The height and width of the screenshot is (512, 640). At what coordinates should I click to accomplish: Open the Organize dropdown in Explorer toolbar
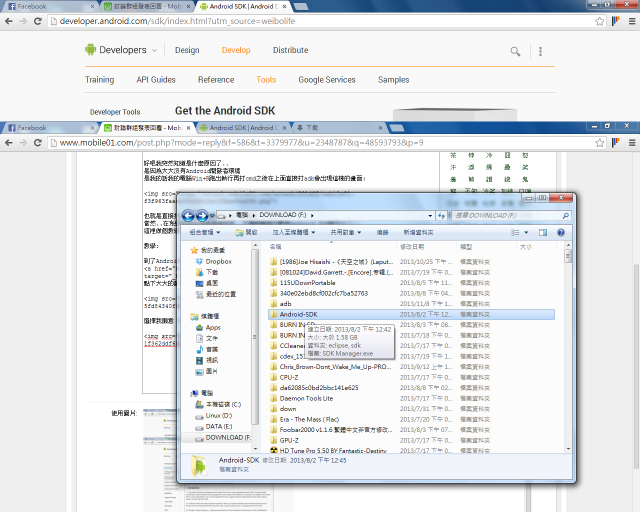pos(205,232)
